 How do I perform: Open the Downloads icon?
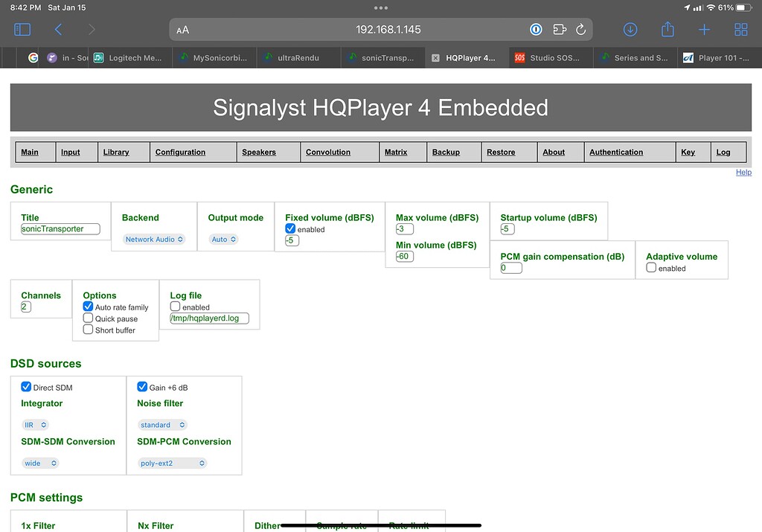(630, 29)
